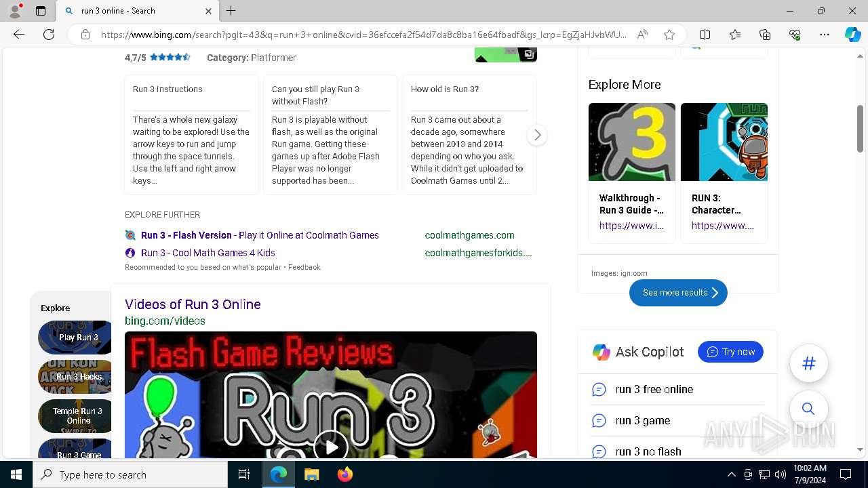
Task: Open Settings and more ellipsis menu
Action: pos(825,35)
